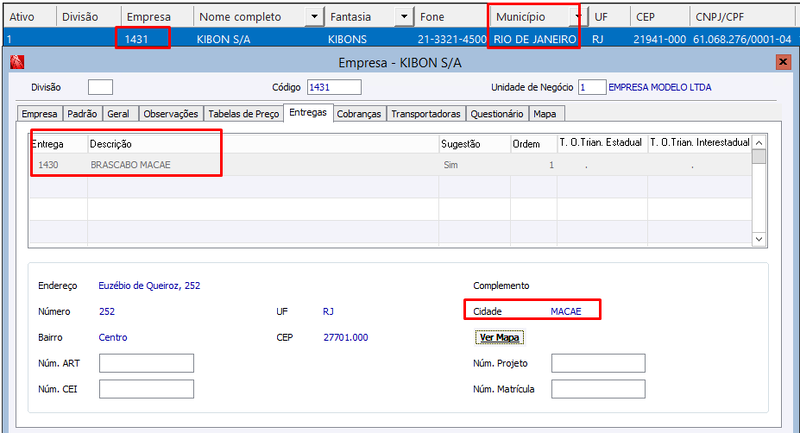800x433 pixels.
Task: Click the Divisão input box
Action: [x=100, y=87]
